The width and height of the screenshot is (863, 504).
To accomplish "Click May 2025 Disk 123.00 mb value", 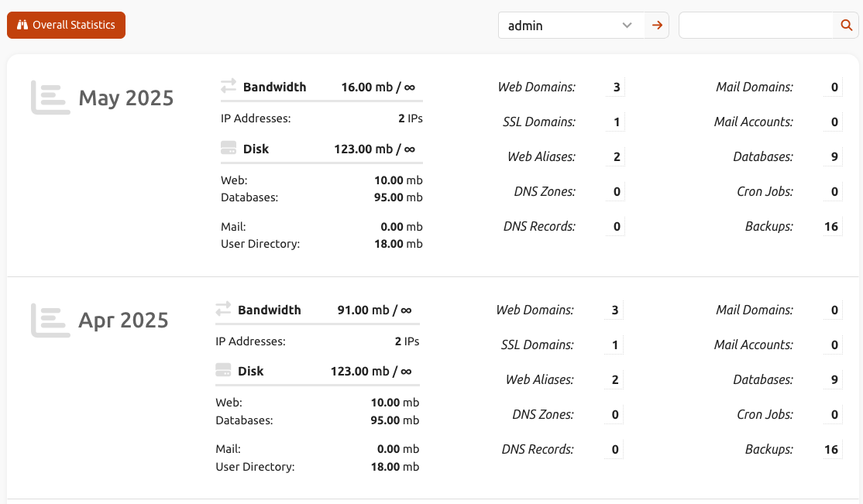I will pyautogui.click(x=374, y=149).
